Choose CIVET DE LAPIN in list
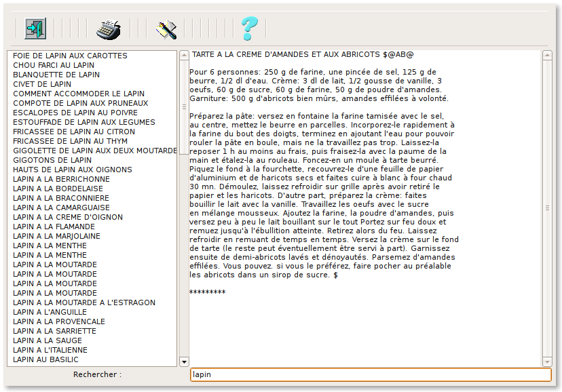Image resolution: width=562 pixels, height=392 pixels. [x=42, y=84]
